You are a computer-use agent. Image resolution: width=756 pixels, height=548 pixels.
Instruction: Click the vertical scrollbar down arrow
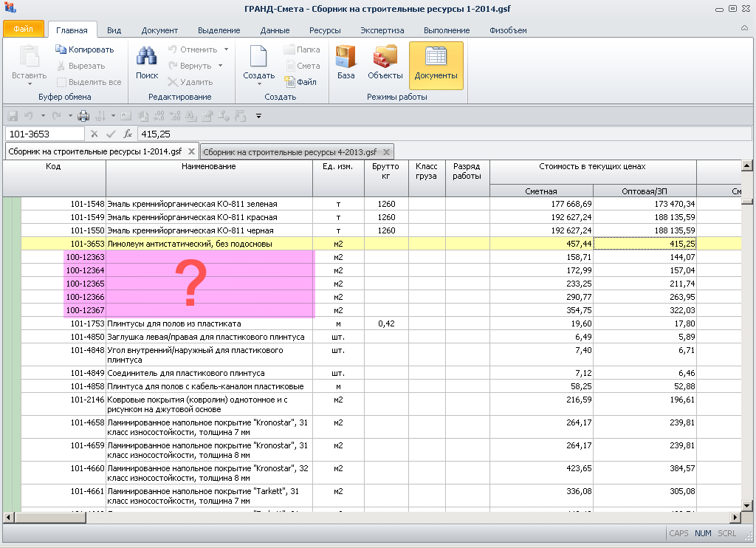click(746, 504)
